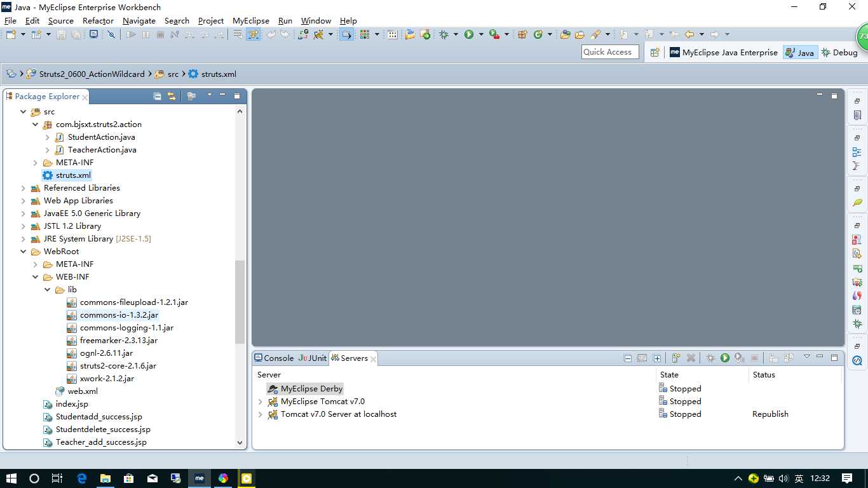Click the Microsoft Edge taskbar icon
This screenshot has width=868, height=488.
pyautogui.click(x=82, y=478)
